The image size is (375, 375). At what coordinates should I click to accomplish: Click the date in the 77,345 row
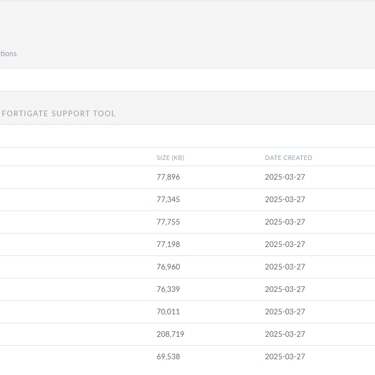click(x=285, y=199)
